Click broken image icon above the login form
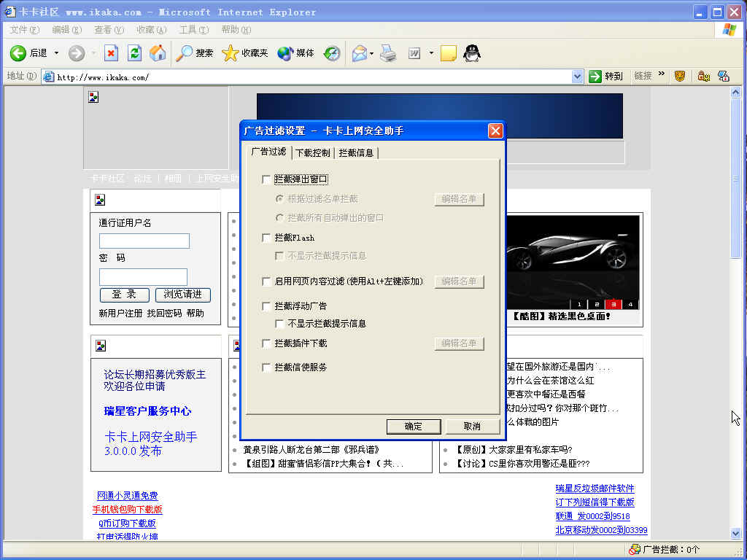The image size is (747, 560). [100, 200]
